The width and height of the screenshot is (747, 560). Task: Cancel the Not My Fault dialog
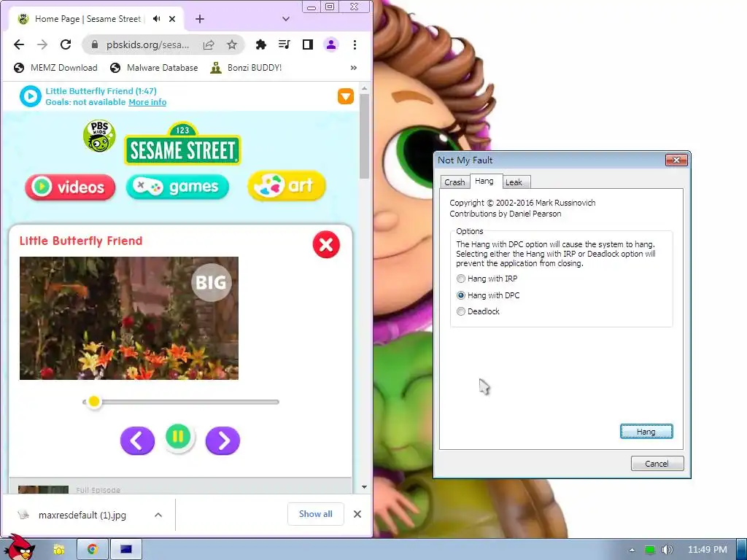coord(657,463)
